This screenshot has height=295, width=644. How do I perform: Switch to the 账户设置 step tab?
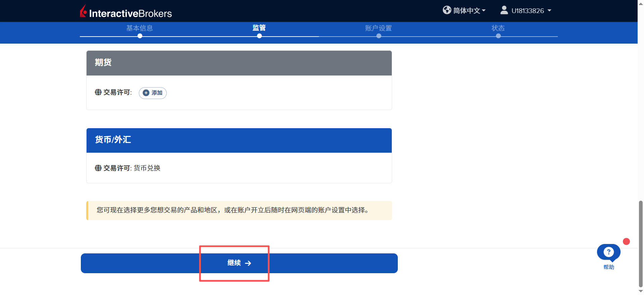[378, 28]
